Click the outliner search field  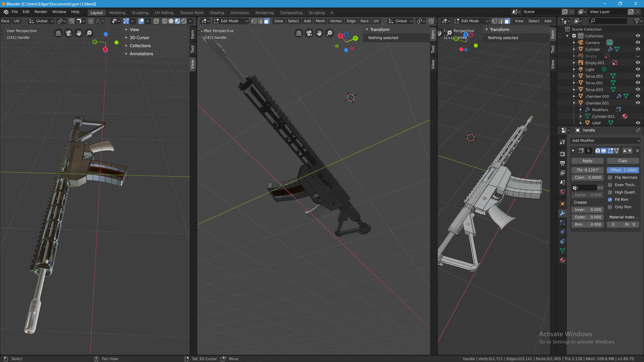609,21
